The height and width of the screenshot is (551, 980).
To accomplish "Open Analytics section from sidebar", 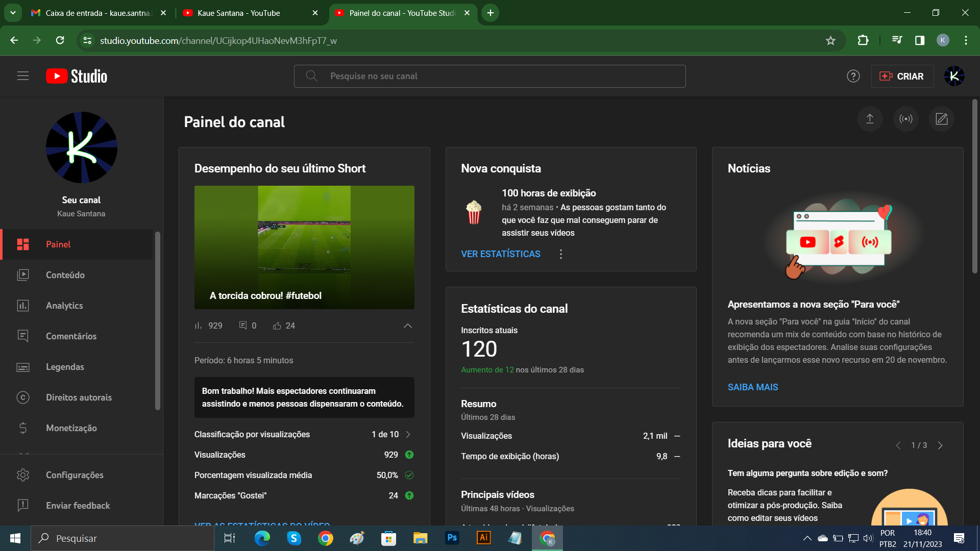I will tap(64, 306).
